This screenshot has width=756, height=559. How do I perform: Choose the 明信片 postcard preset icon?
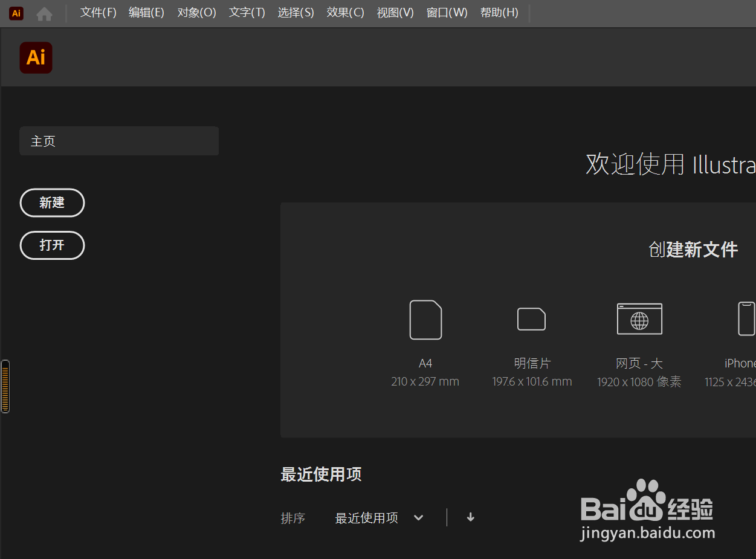(532, 319)
